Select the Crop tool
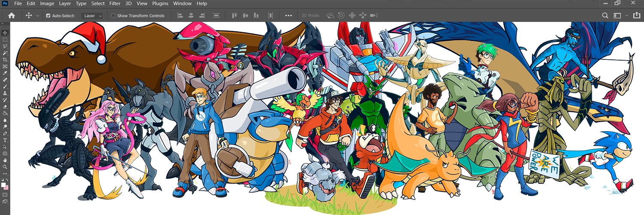This screenshot has width=644, height=215. pos(5,60)
